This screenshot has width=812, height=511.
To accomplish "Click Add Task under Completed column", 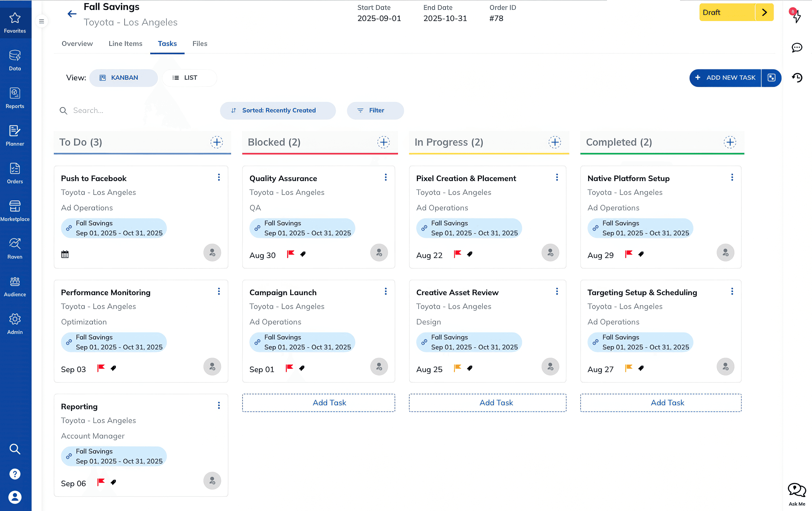I will [661, 402].
